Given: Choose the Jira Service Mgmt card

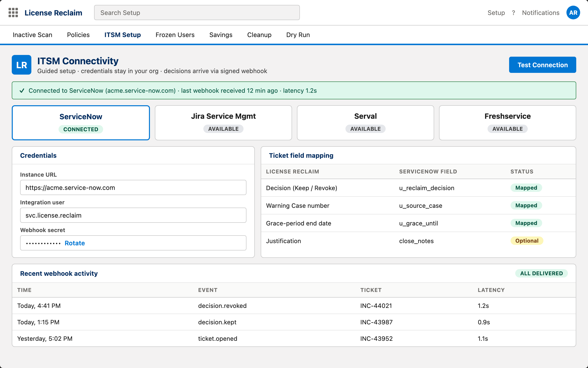Looking at the screenshot, I should 223,123.
